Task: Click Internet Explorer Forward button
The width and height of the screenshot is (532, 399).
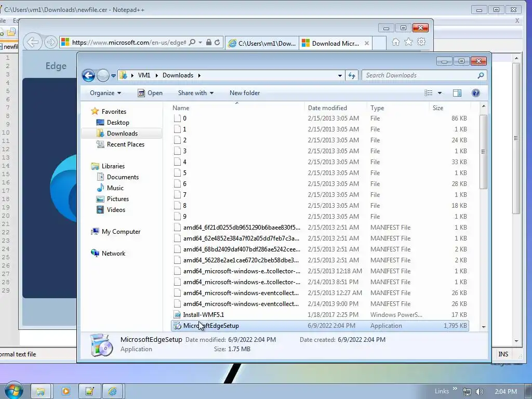Action: pyautogui.click(x=50, y=43)
